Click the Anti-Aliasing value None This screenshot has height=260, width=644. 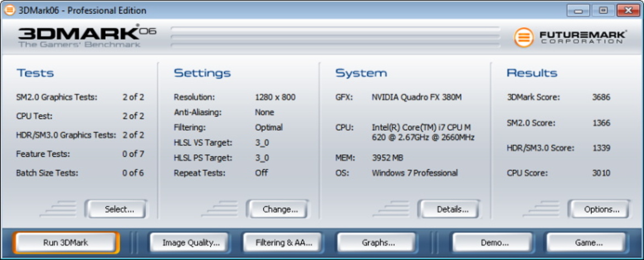(x=264, y=112)
